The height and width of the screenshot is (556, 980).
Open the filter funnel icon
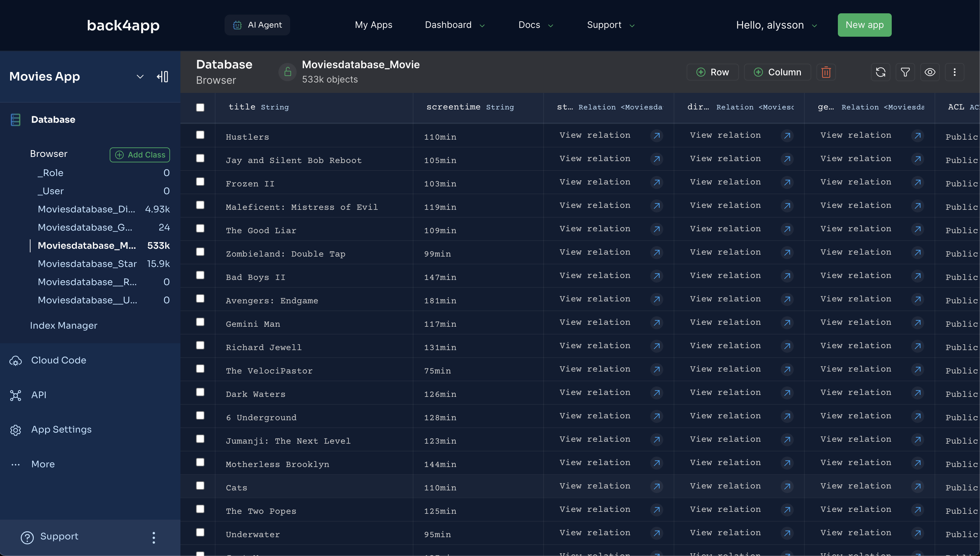point(905,72)
